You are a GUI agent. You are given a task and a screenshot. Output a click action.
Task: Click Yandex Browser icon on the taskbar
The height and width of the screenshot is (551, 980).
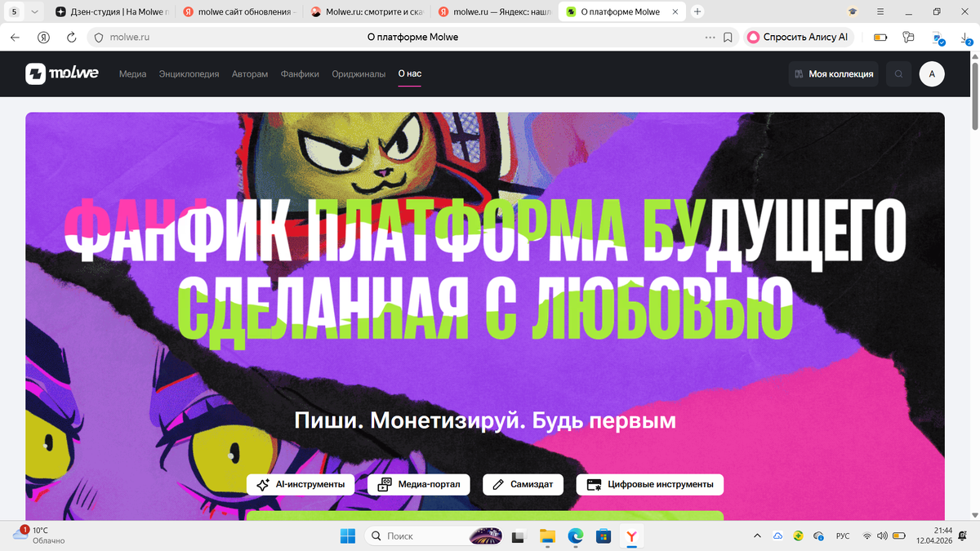tap(631, 536)
